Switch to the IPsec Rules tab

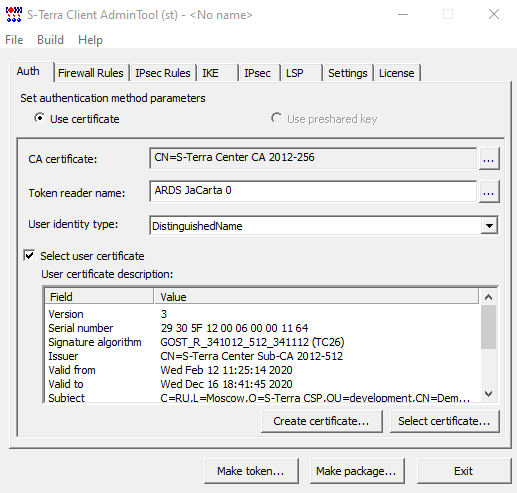[x=163, y=73]
